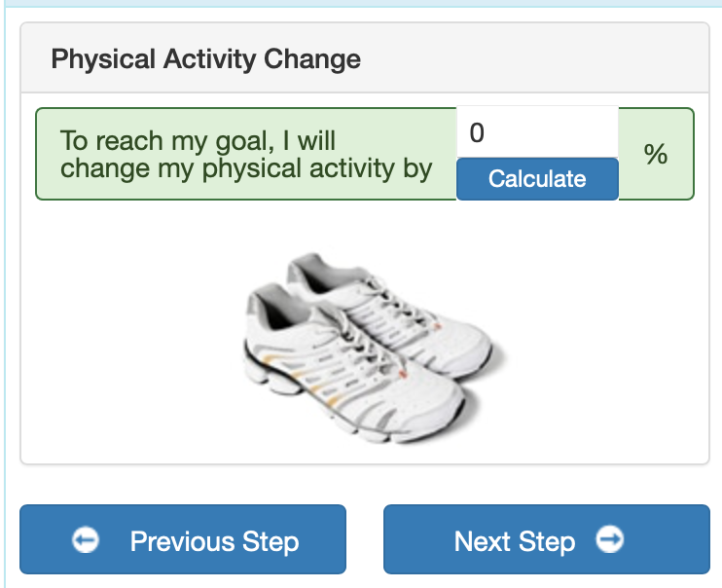Click the Physical Activity Change heading

[206, 59]
